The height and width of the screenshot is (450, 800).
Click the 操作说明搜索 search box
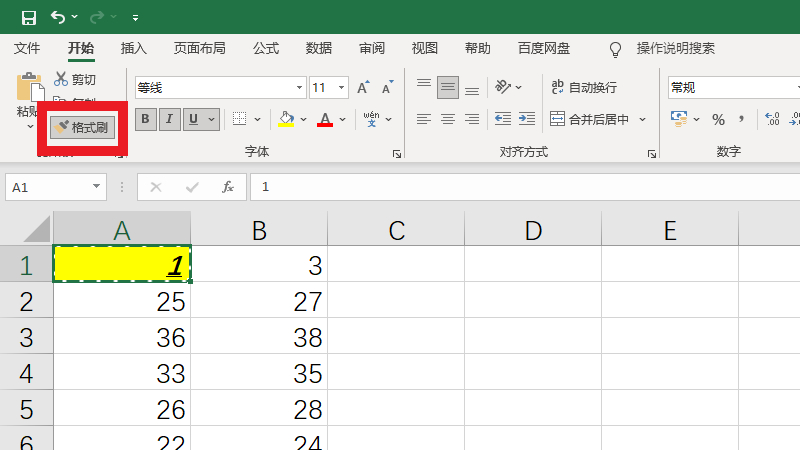coord(676,48)
